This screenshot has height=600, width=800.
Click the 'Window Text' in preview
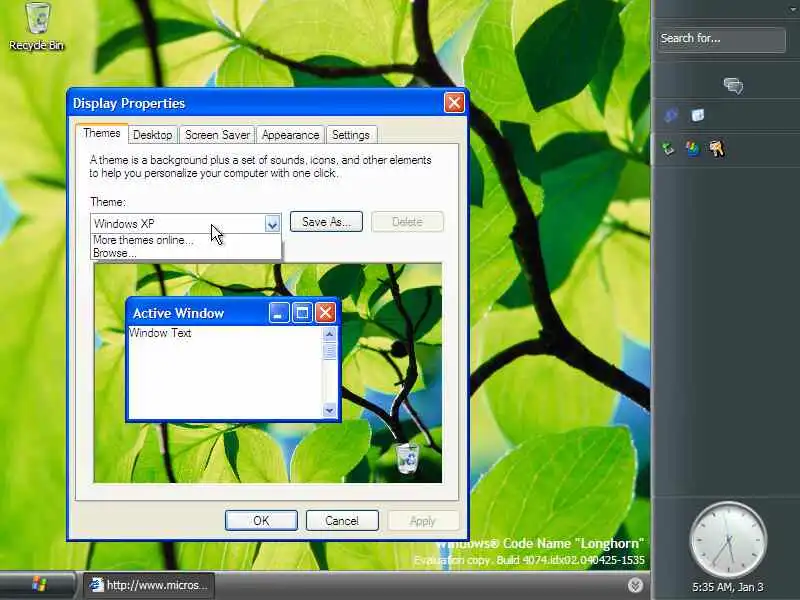tap(160, 333)
